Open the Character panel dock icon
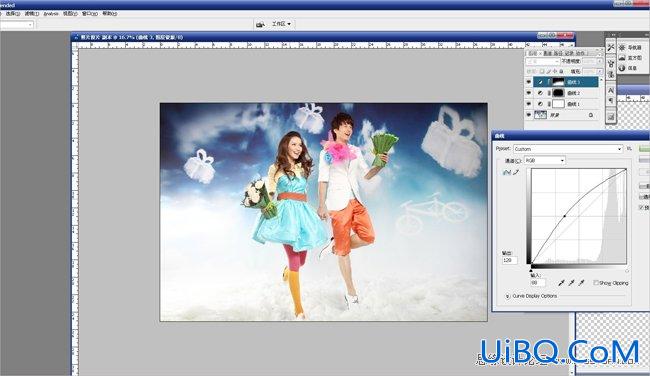650x376 pixels. click(611, 90)
